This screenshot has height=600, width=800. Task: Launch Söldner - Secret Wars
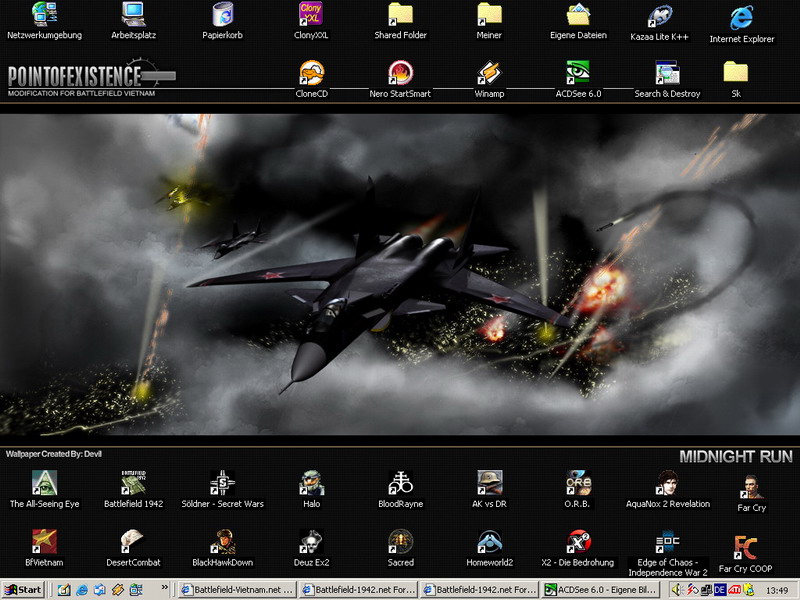coord(222,490)
